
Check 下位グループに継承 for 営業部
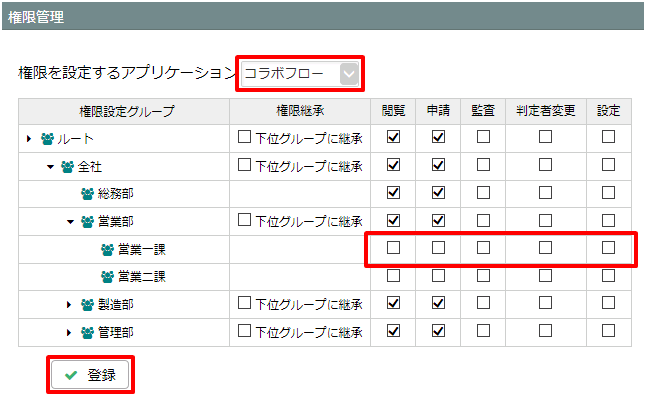(x=244, y=220)
